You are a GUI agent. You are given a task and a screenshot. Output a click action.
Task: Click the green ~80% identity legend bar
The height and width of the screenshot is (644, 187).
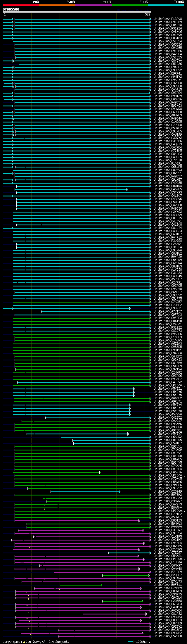click(130, 5)
